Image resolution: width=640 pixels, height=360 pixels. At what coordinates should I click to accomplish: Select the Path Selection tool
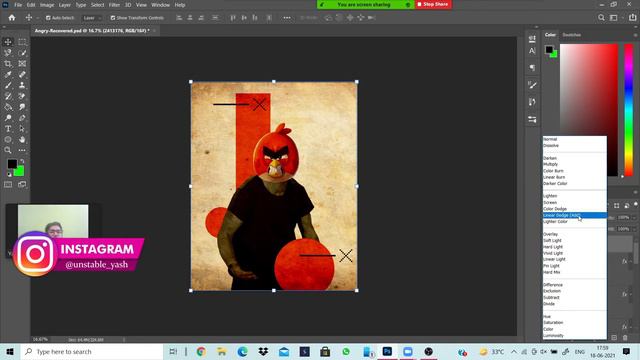[22, 129]
